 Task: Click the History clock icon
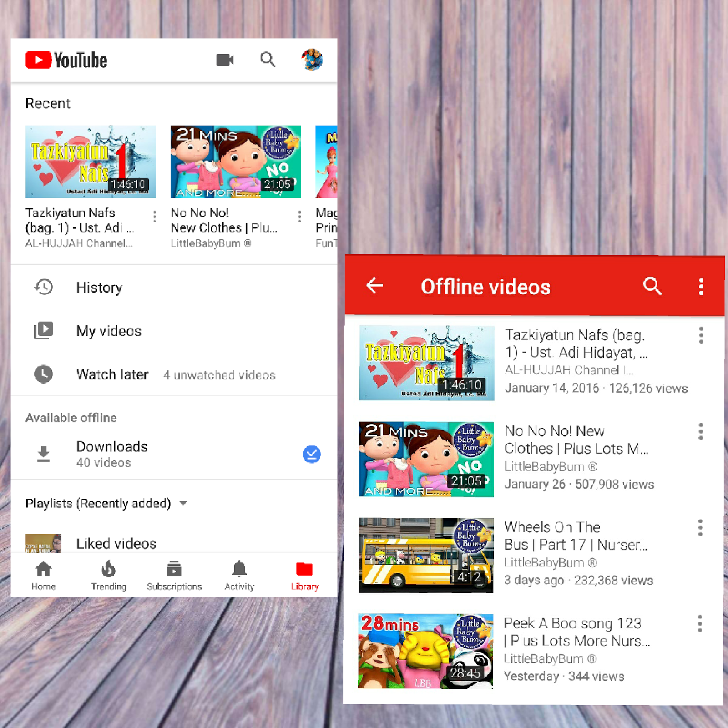click(x=44, y=287)
